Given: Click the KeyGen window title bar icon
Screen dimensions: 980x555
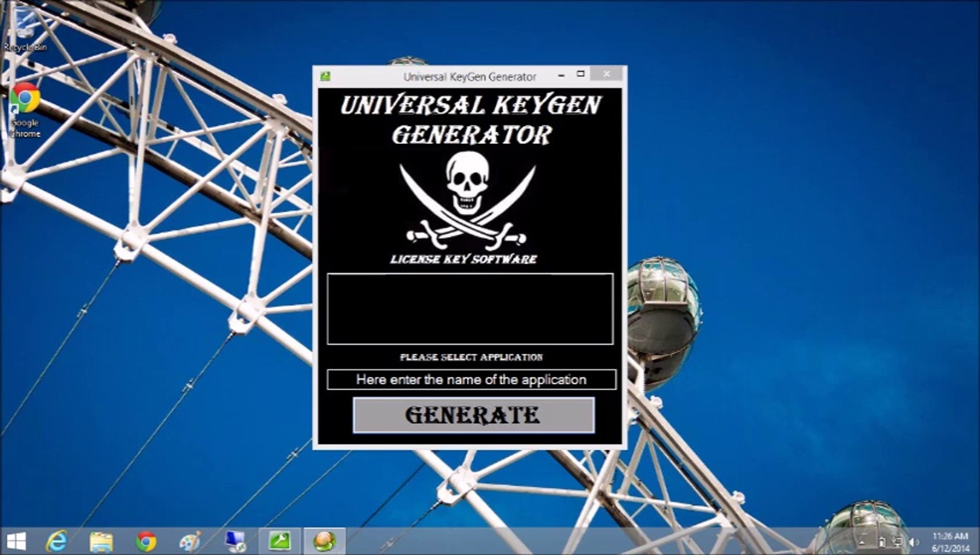Looking at the screenshot, I should [x=325, y=76].
